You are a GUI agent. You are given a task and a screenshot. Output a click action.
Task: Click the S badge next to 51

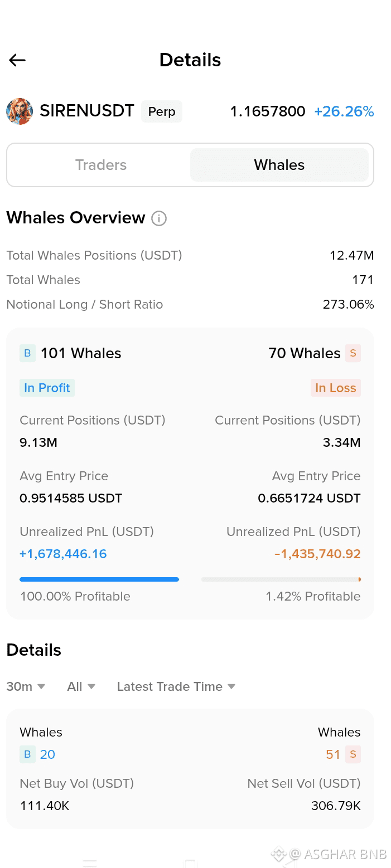353,754
